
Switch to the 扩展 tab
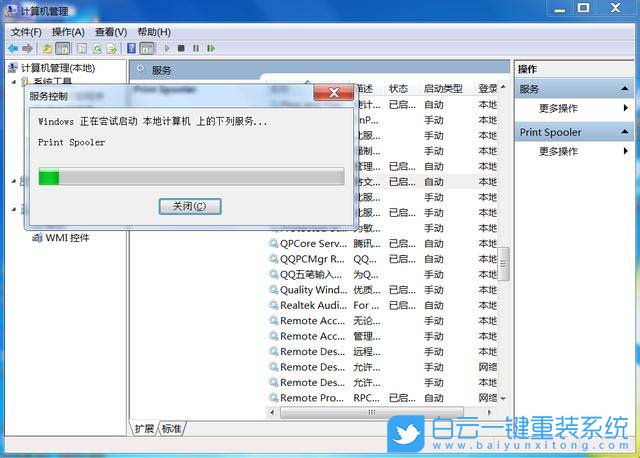point(144,429)
